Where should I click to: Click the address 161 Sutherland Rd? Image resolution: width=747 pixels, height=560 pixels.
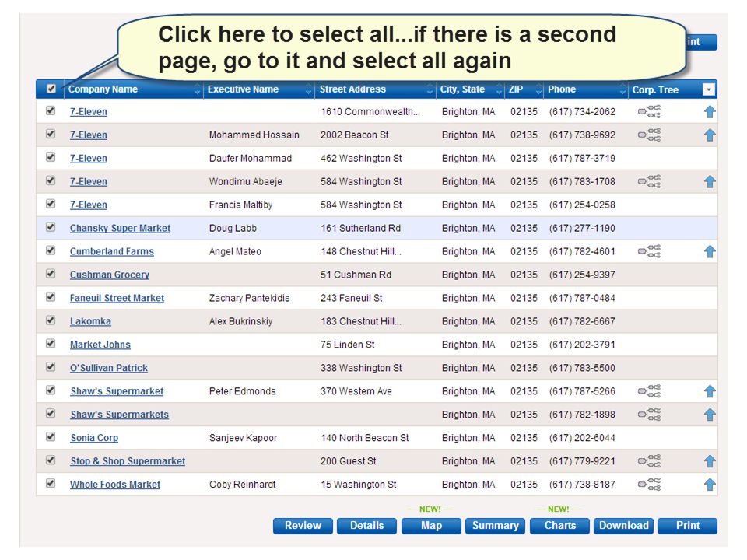tap(360, 228)
